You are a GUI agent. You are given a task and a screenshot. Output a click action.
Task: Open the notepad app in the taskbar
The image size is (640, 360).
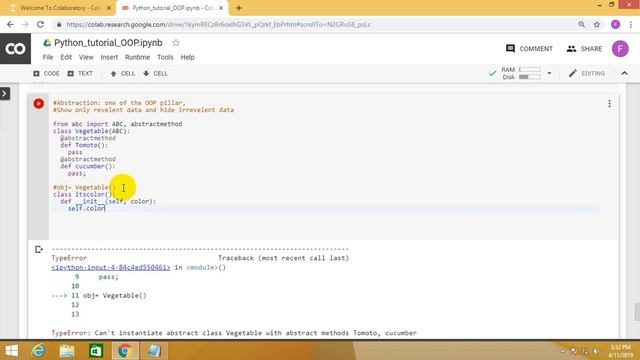click(x=154, y=351)
